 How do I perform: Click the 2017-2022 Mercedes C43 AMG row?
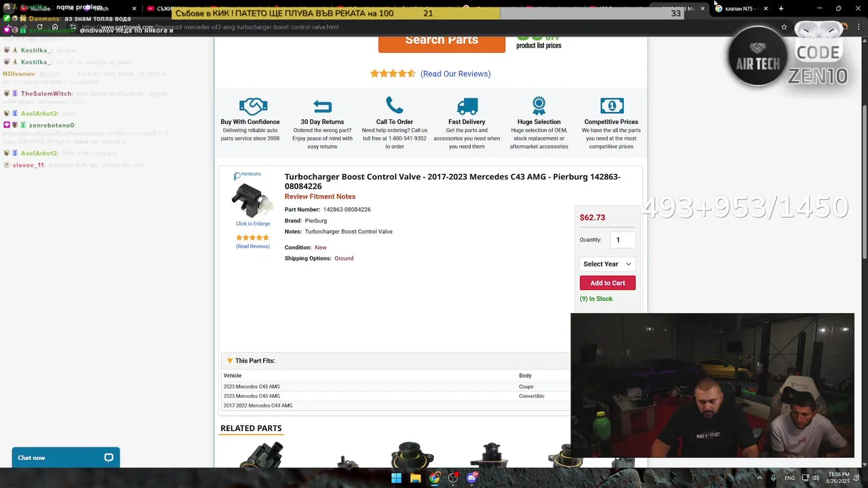397,405
